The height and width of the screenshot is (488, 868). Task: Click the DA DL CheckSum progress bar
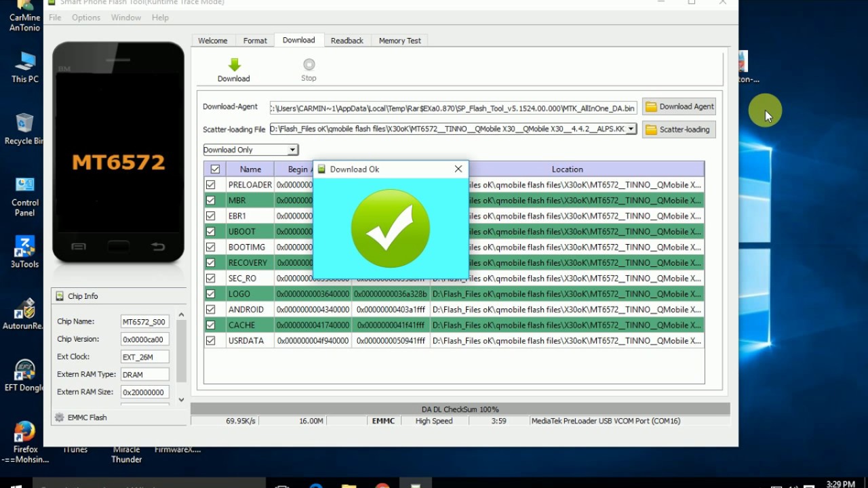460,409
